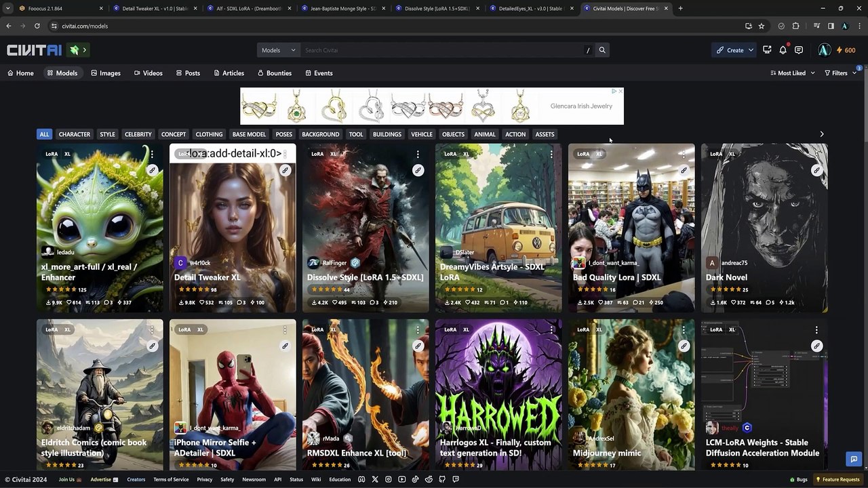Open the tab search dropdown in browser
The height and width of the screenshot is (488, 868).
(x=7, y=8)
